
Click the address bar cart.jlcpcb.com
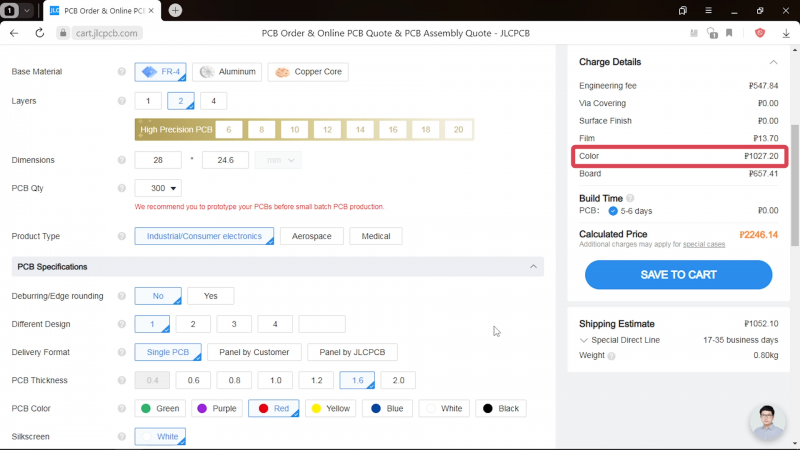pos(107,33)
